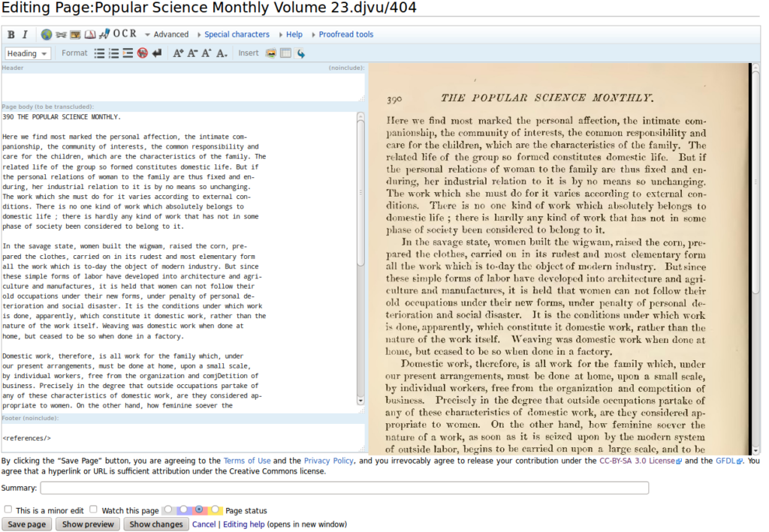Click the Save page button
Image resolution: width=769 pixels, height=532 pixels.
click(x=26, y=524)
